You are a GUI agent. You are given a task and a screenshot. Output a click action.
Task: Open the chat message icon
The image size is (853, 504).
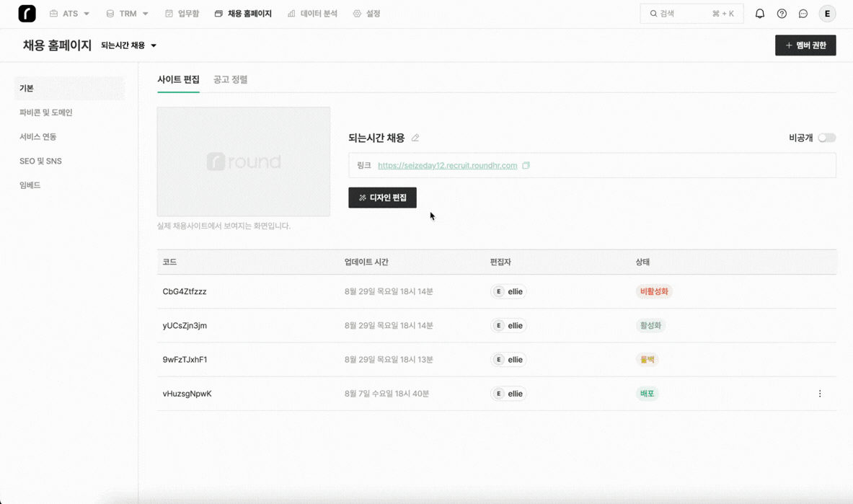[x=803, y=14]
